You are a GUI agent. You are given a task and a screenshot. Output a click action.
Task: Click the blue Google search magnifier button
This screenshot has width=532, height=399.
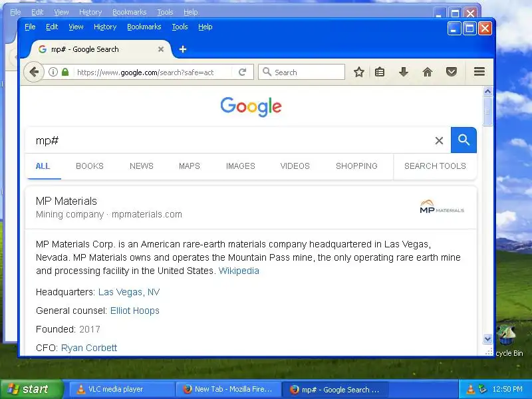click(x=464, y=140)
